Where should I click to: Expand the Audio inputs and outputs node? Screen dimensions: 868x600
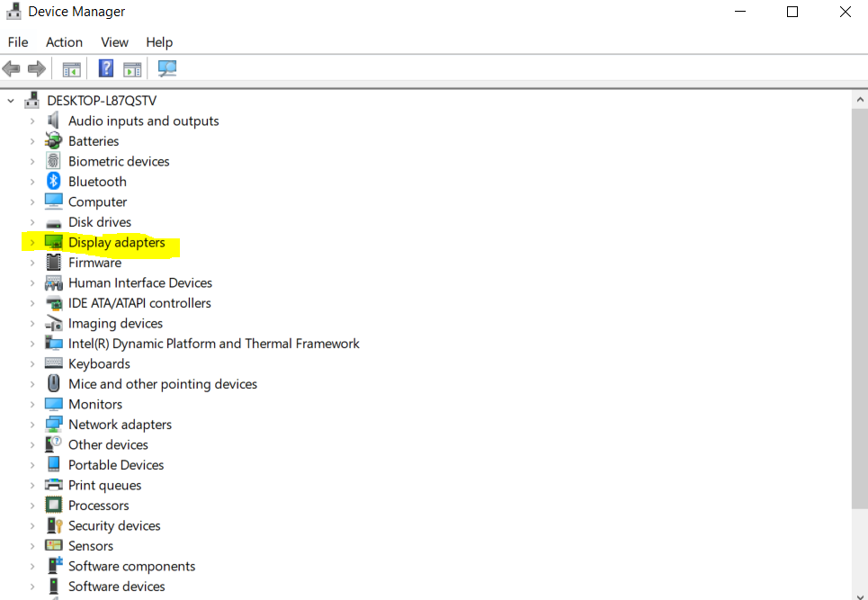pos(32,121)
